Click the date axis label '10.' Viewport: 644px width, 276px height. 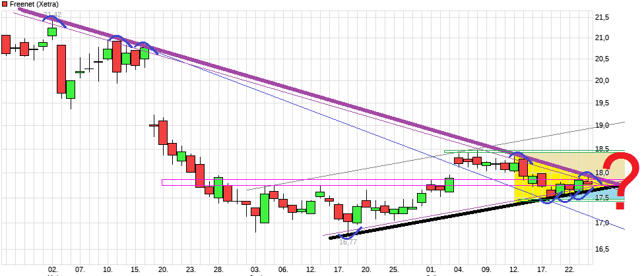[108, 269]
